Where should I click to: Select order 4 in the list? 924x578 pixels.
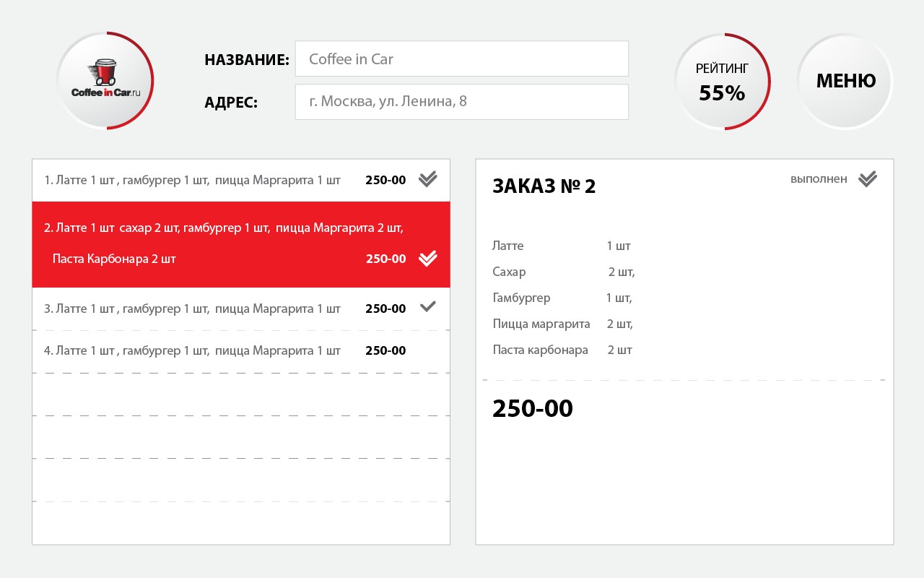click(x=192, y=351)
